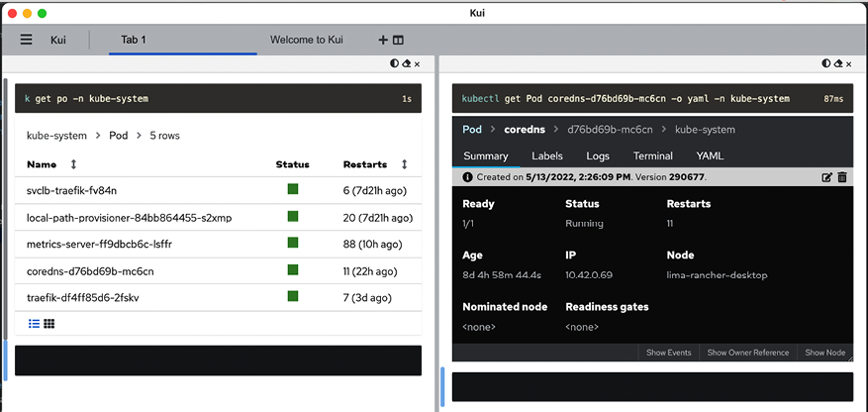The width and height of the screenshot is (868, 412).
Task: Click restarts value '20 (7d21h ago)'
Action: click(377, 218)
